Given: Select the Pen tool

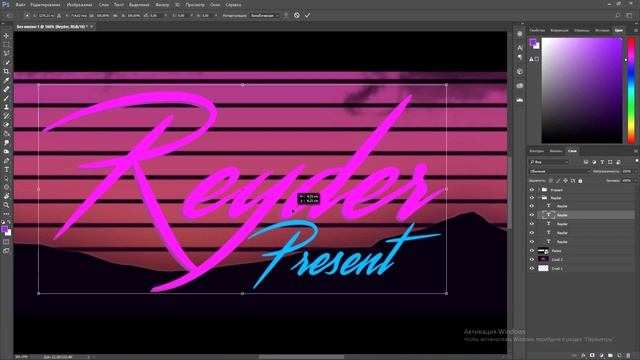Looking at the screenshot, I should point(6,160).
